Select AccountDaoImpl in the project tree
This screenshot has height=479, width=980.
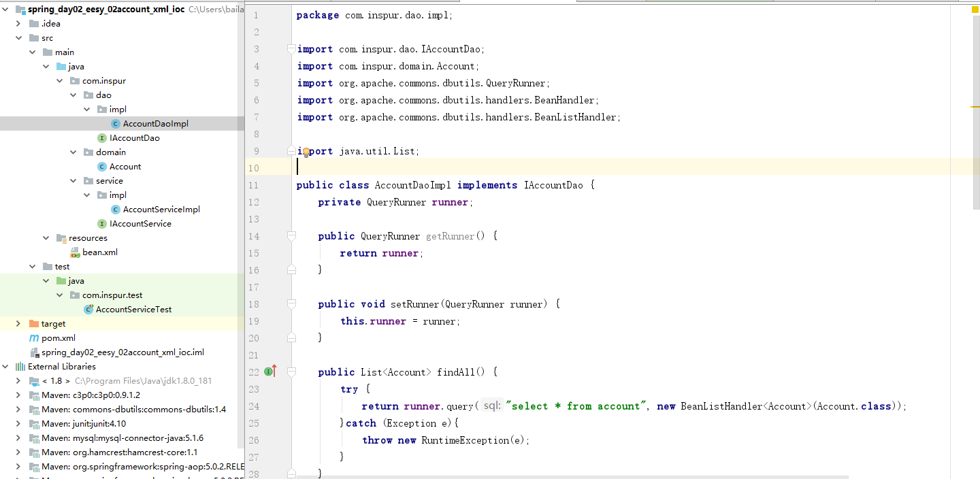coord(156,124)
